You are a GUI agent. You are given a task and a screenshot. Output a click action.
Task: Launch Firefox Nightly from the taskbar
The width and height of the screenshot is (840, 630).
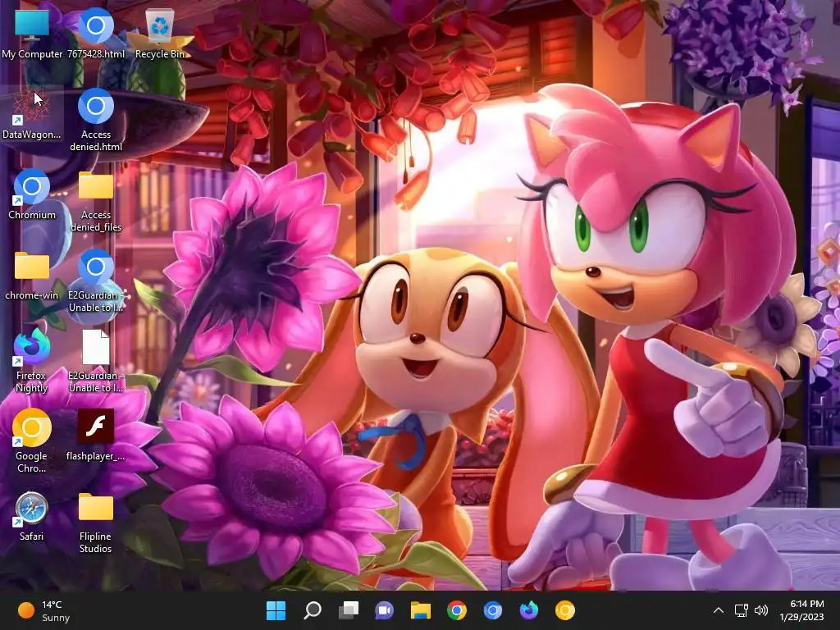tap(529, 610)
